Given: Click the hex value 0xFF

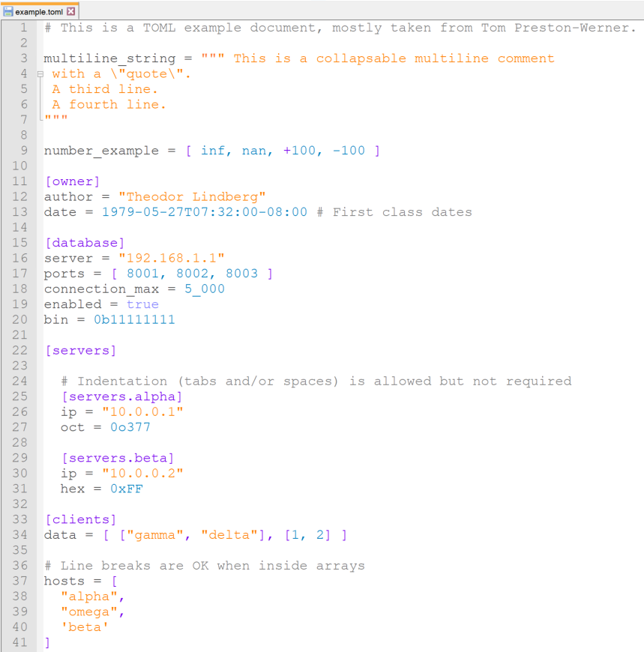Looking at the screenshot, I should (127, 489).
